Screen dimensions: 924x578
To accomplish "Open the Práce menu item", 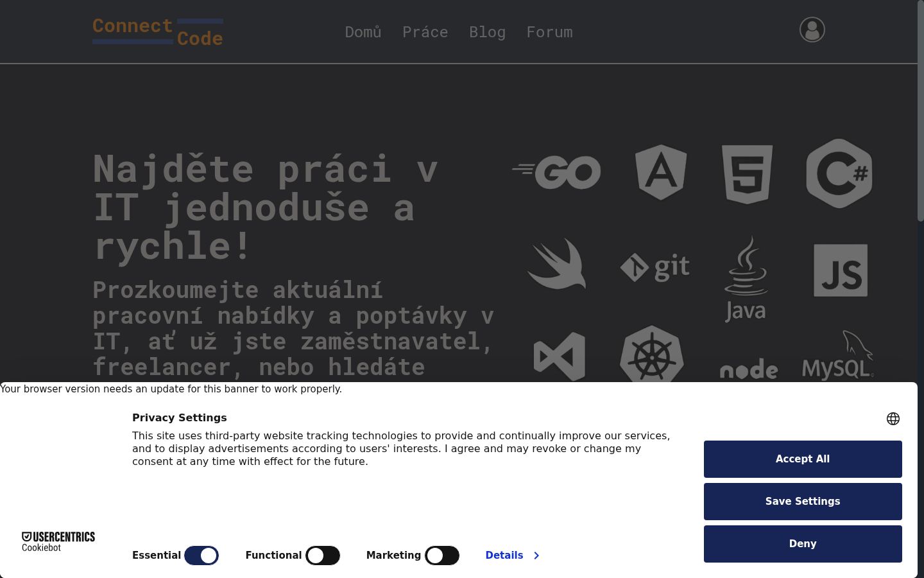I will (425, 32).
